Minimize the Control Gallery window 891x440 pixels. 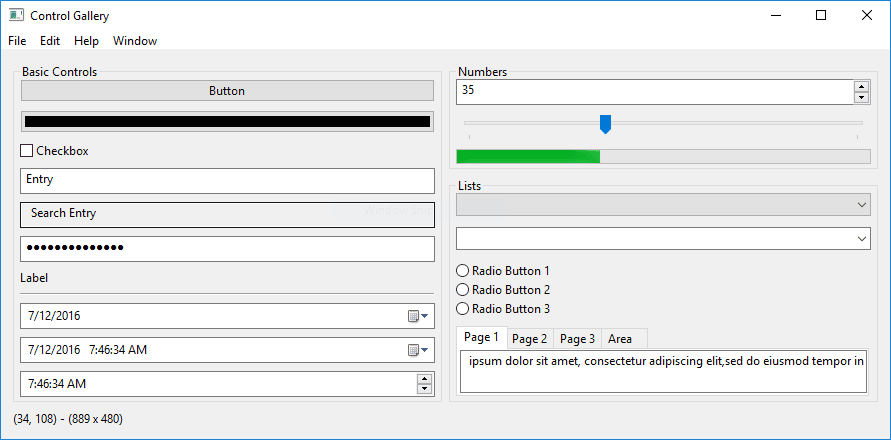click(x=775, y=15)
